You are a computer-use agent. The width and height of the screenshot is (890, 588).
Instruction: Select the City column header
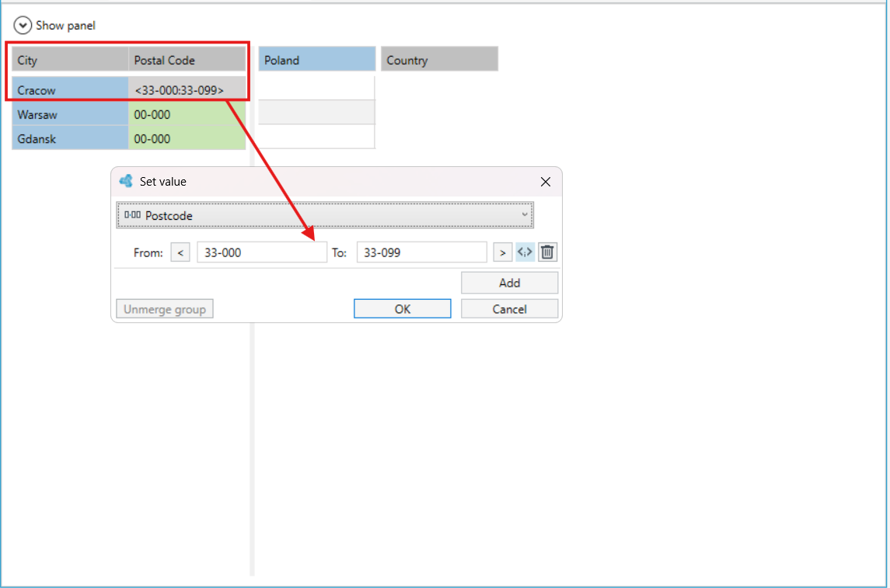(71, 60)
